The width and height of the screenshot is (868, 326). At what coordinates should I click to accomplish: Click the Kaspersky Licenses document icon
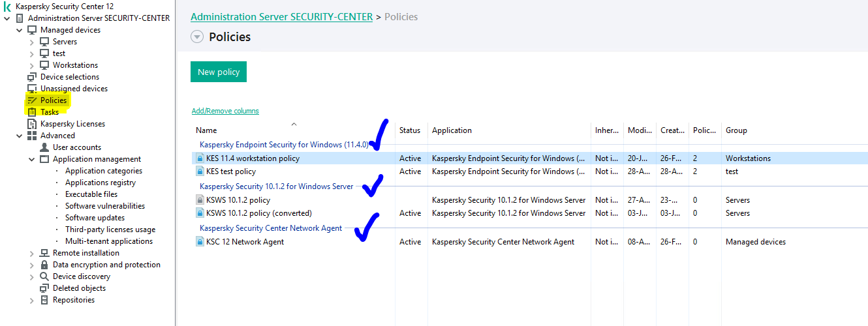point(32,124)
